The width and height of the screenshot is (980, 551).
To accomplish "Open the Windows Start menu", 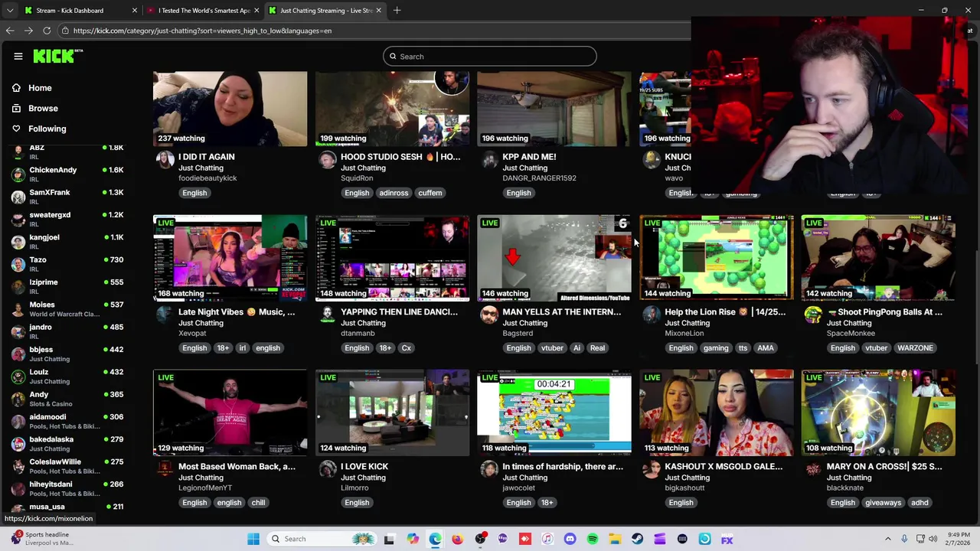I will click(x=253, y=539).
